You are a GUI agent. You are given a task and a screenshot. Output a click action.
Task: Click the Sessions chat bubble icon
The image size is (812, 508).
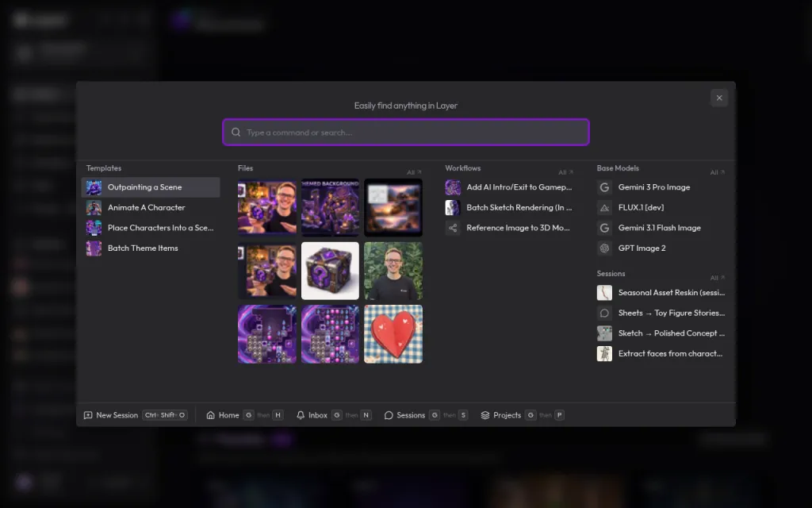pos(389,415)
